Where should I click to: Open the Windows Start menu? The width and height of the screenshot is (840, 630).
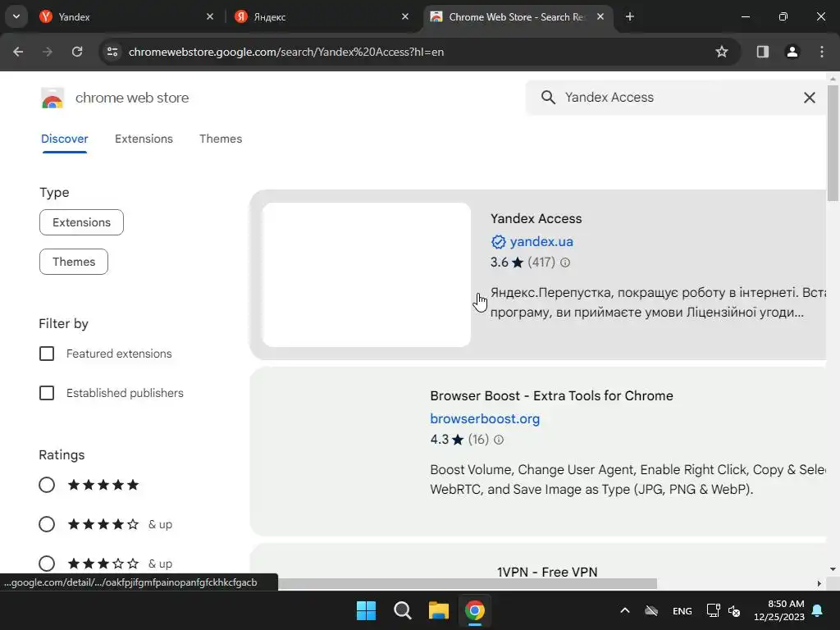coord(367,610)
